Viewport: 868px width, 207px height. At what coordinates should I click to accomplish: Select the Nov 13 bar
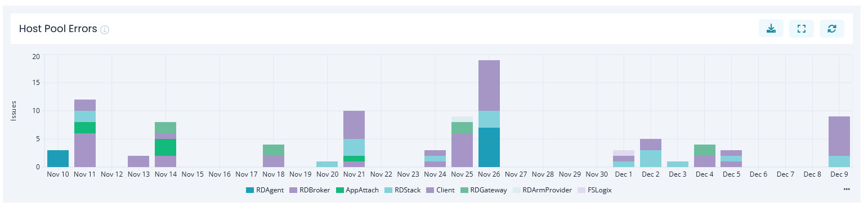coord(138,161)
